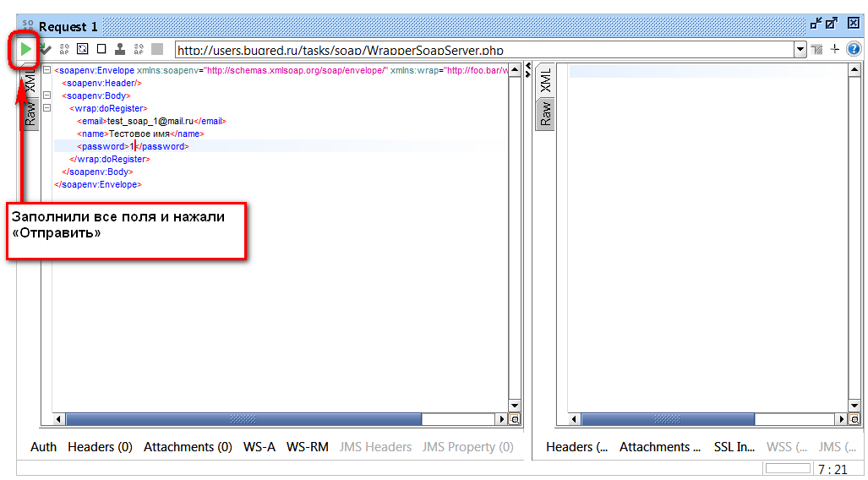Open the WS-A tab
This screenshot has width=868, height=480.
(x=259, y=447)
